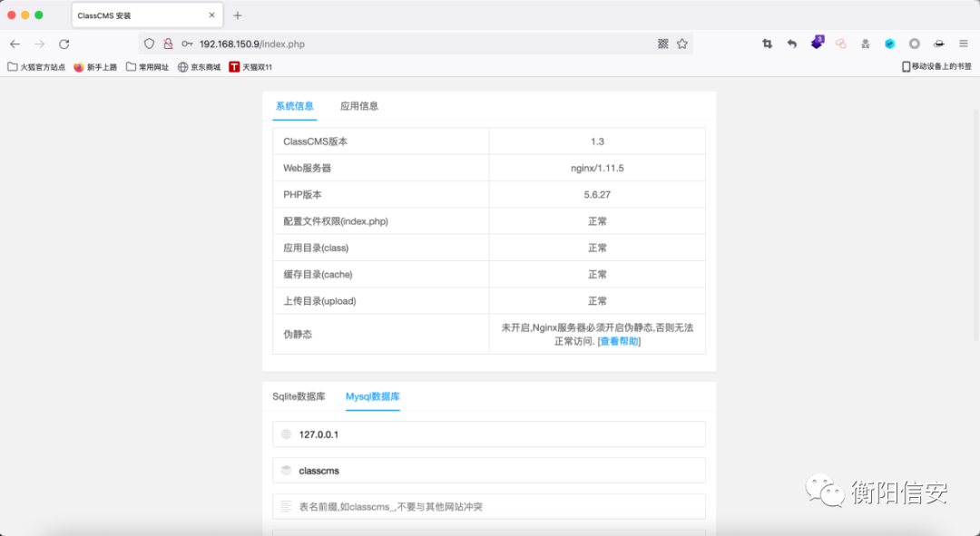Click the 应用目录(class) label
This screenshot has width=980, height=536.
point(316,248)
